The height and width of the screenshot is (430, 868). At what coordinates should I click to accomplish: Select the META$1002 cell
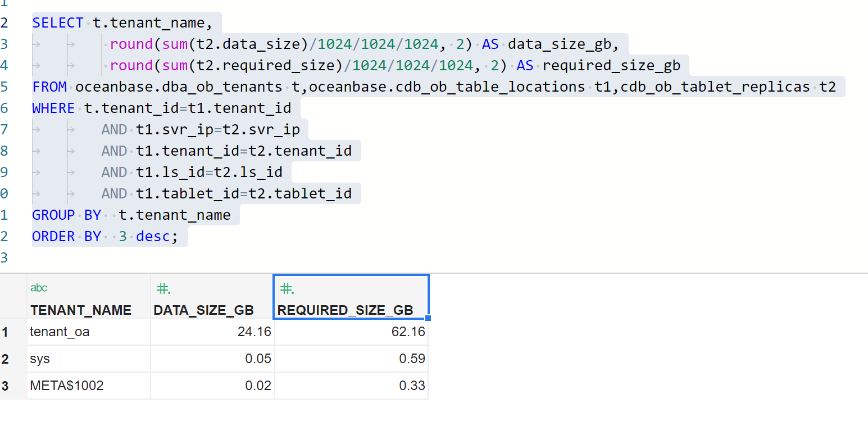[89, 386]
